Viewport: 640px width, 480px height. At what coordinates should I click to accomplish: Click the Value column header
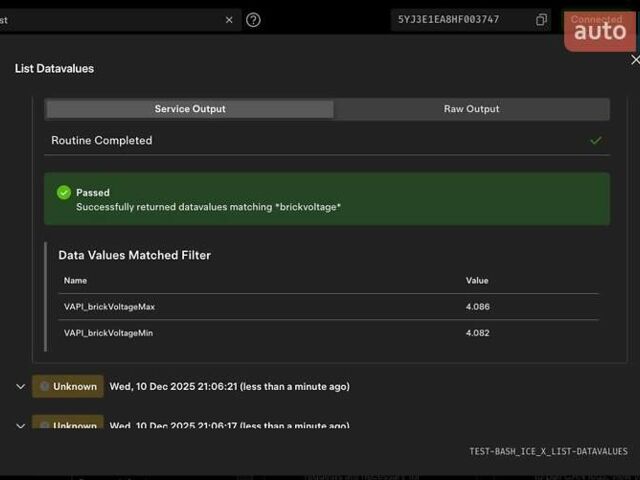477,281
